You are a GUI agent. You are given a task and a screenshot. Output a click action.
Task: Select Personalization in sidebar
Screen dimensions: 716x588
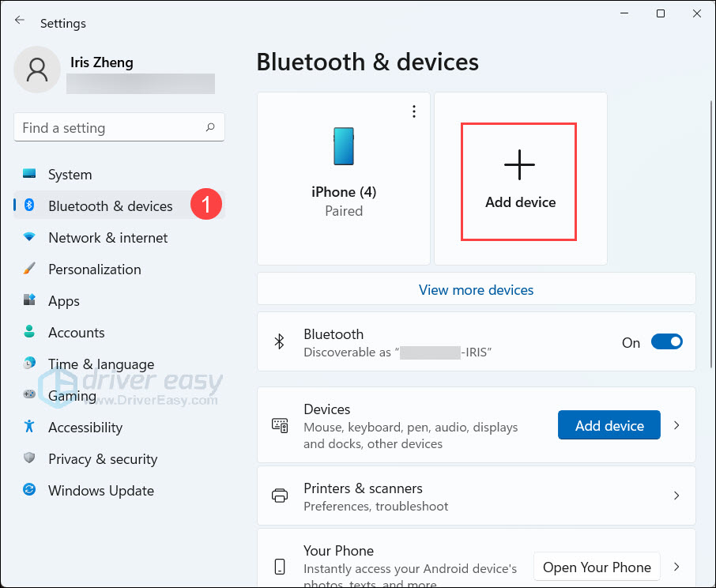coord(94,269)
